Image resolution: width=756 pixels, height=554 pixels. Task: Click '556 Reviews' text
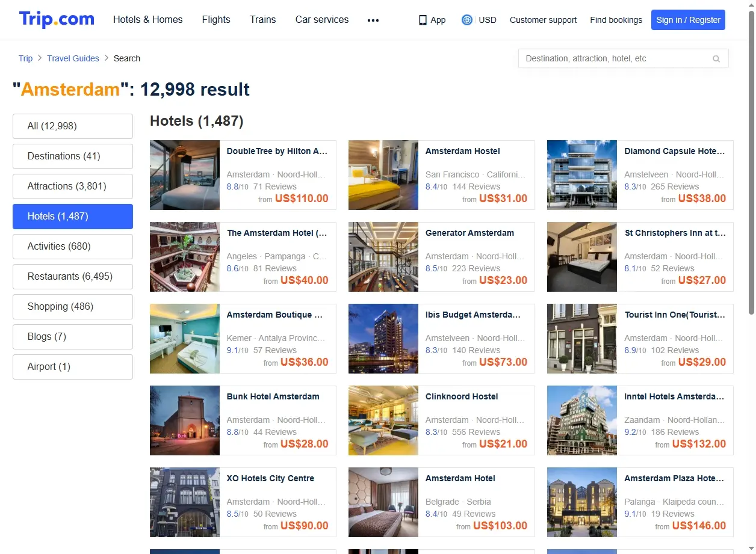(476, 432)
